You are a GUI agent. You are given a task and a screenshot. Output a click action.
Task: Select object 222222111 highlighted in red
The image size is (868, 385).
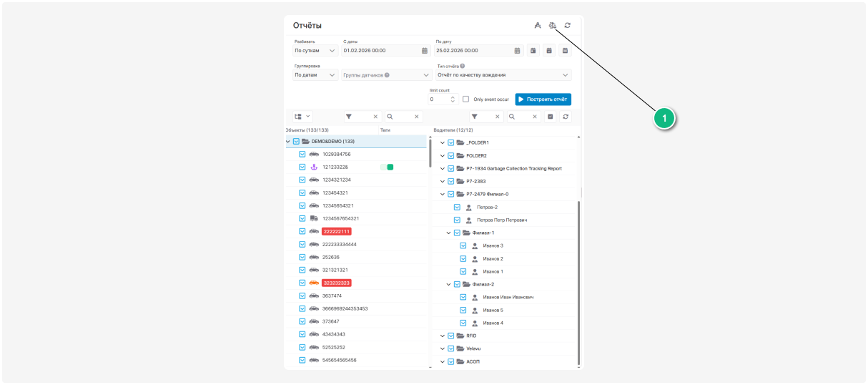(336, 231)
